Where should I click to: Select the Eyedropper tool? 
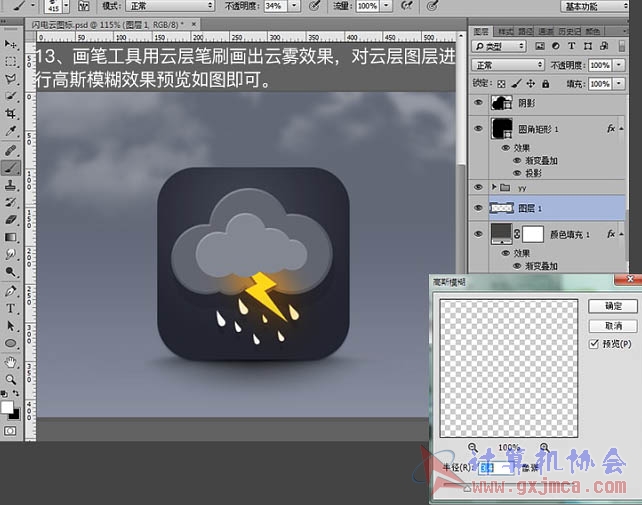point(11,131)
